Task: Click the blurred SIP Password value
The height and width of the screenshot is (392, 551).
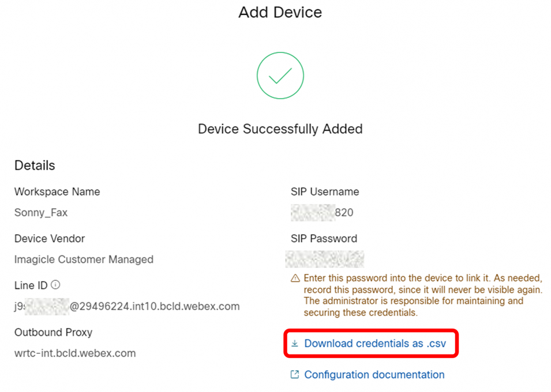Action: (x=325, y=259)
